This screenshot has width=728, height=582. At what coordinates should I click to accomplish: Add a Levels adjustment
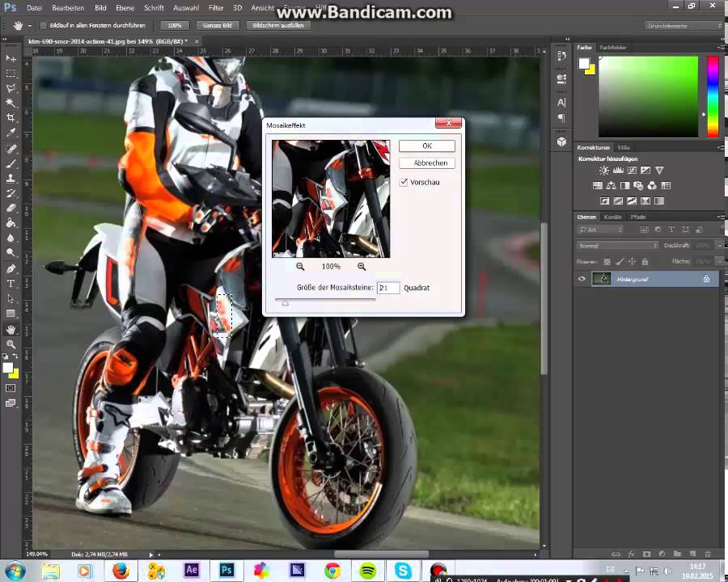tap(618, 171)
